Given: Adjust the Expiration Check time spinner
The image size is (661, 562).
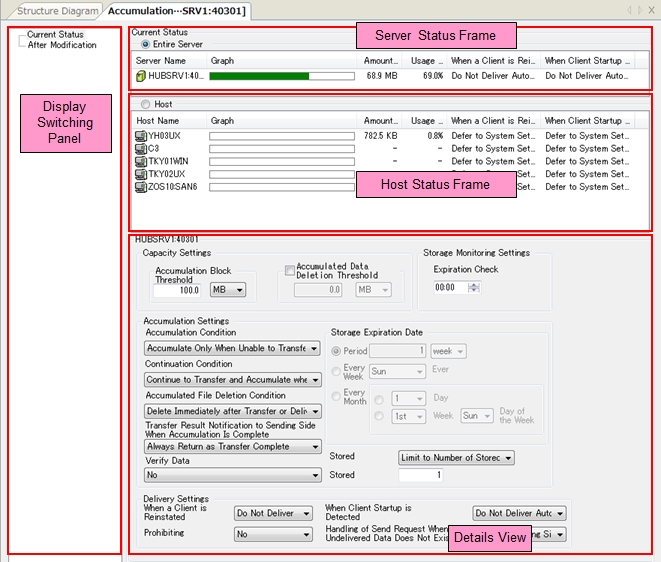Looking at the screenshot, I should [474, 287].
